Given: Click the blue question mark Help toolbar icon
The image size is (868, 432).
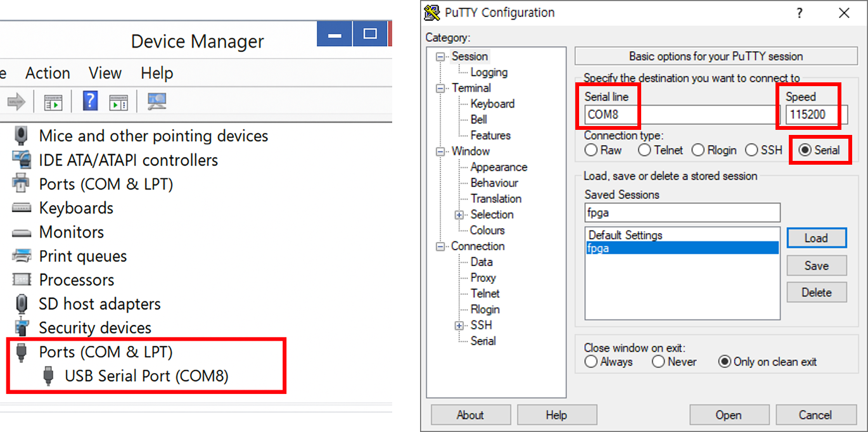Looking at the screenshot, I should point(91,101).
